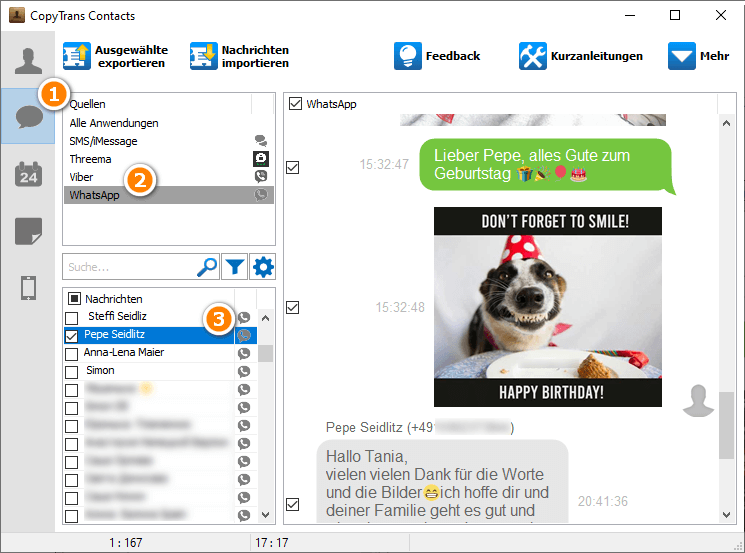Select the Anna-Lena Maier conversation
This screenshot has height=553, width=745.
(124, 353)
